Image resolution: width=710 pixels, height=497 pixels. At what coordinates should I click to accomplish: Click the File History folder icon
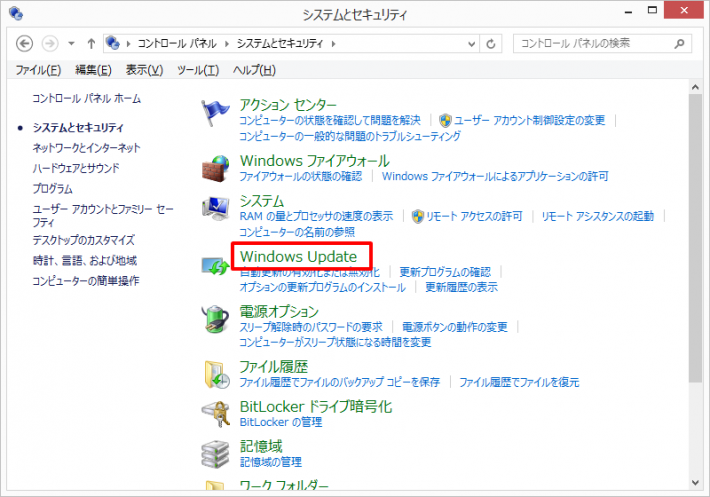pos(216,375)
